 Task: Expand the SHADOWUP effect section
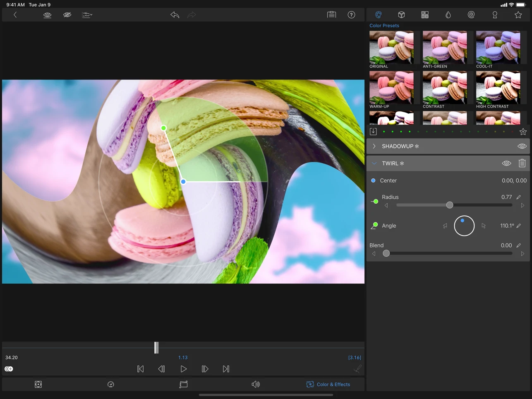[x=374, y=146]
